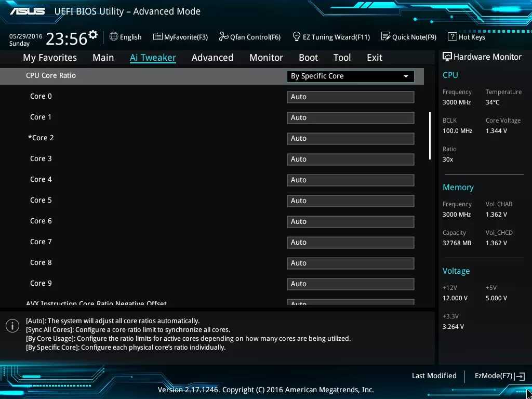Click the Hot Keys question mark icon
The image size is (532, 399).
(x=452, y=36)
